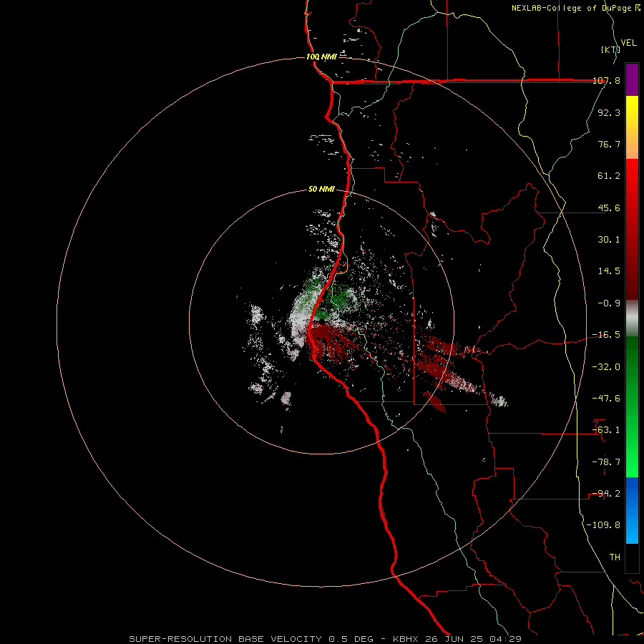Screen dimensions: 644x644
Task: Click the Super-Resolution Base Velocity KBHX caption
Action: [326, 639]
